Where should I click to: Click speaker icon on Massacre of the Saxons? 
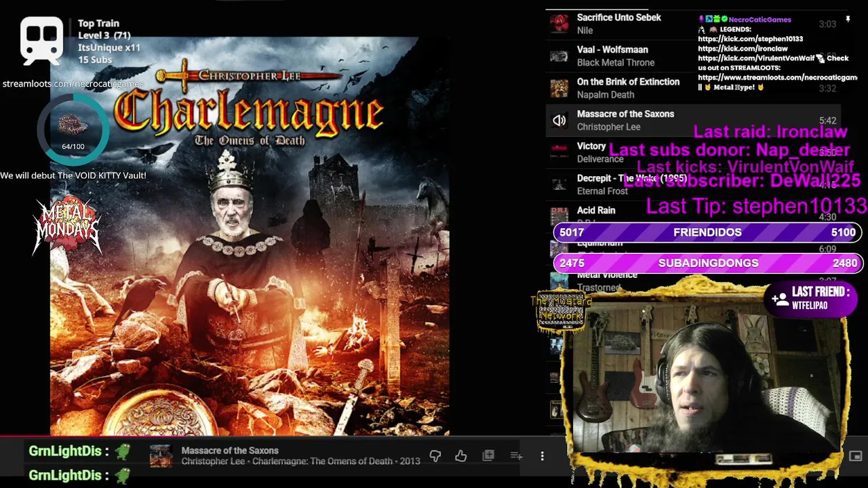559,121
